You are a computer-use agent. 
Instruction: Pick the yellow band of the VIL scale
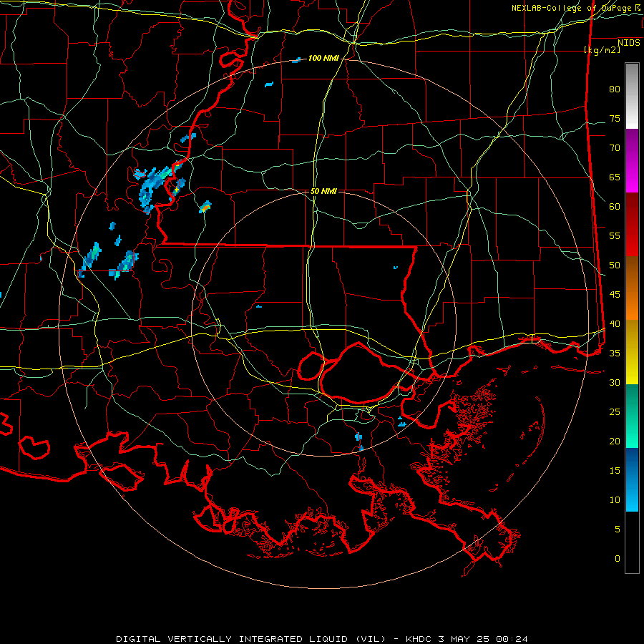632,352
